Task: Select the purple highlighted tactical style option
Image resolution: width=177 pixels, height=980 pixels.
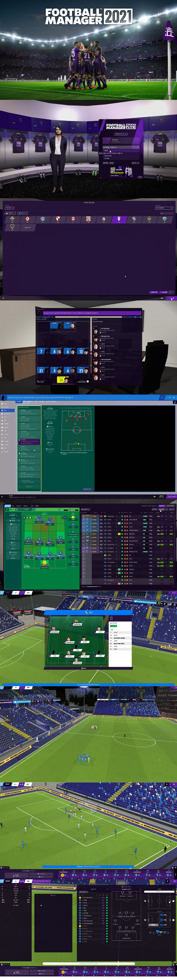Action: tap(29, 442)
